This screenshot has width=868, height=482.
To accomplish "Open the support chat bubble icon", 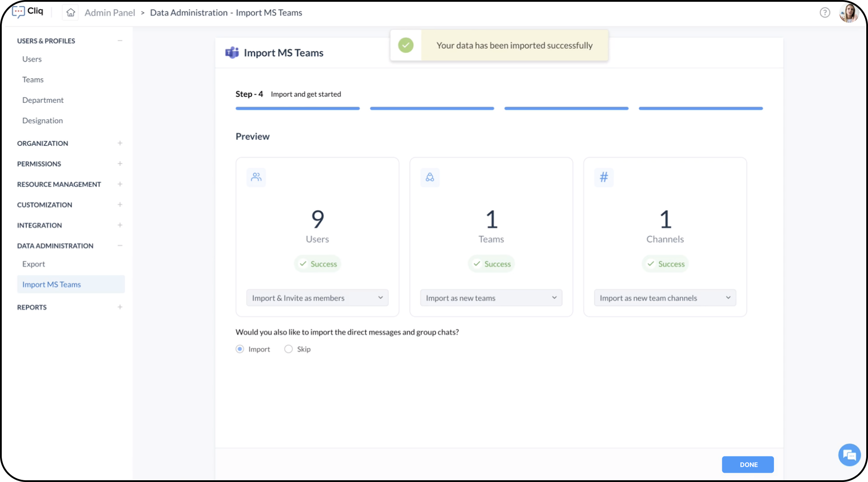I will click(849, 455).
